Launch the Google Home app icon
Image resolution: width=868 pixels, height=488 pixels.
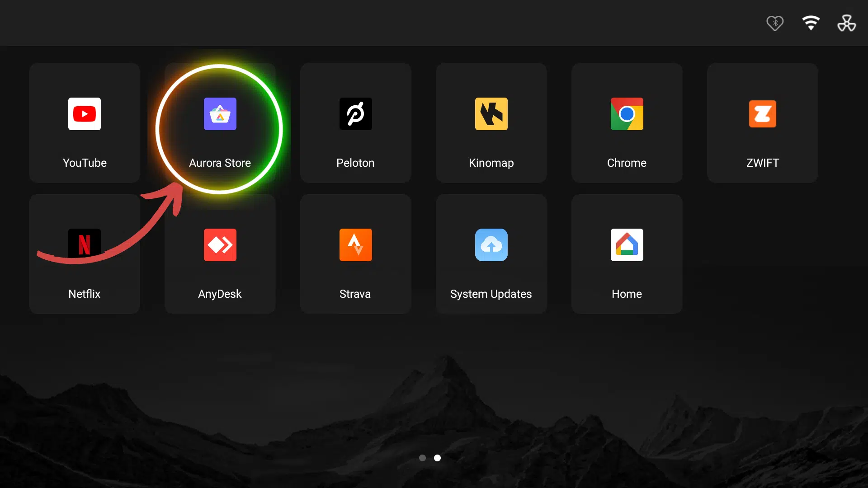627,245
